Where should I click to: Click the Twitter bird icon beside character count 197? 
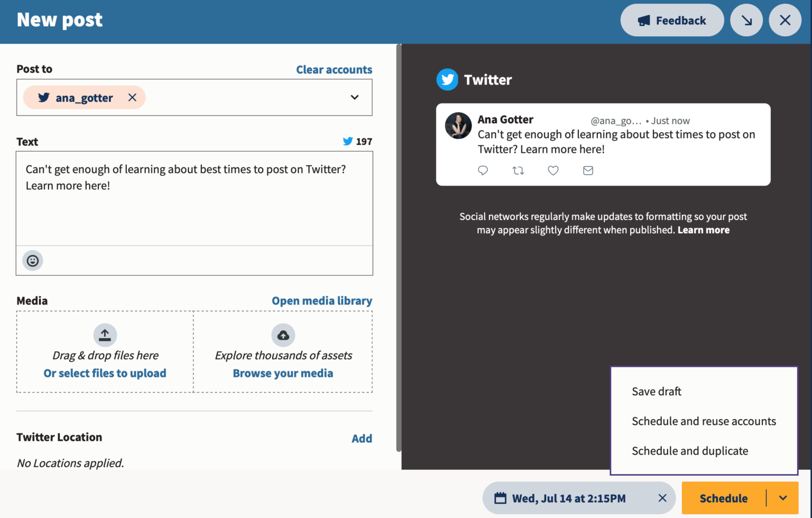(348, 141)
